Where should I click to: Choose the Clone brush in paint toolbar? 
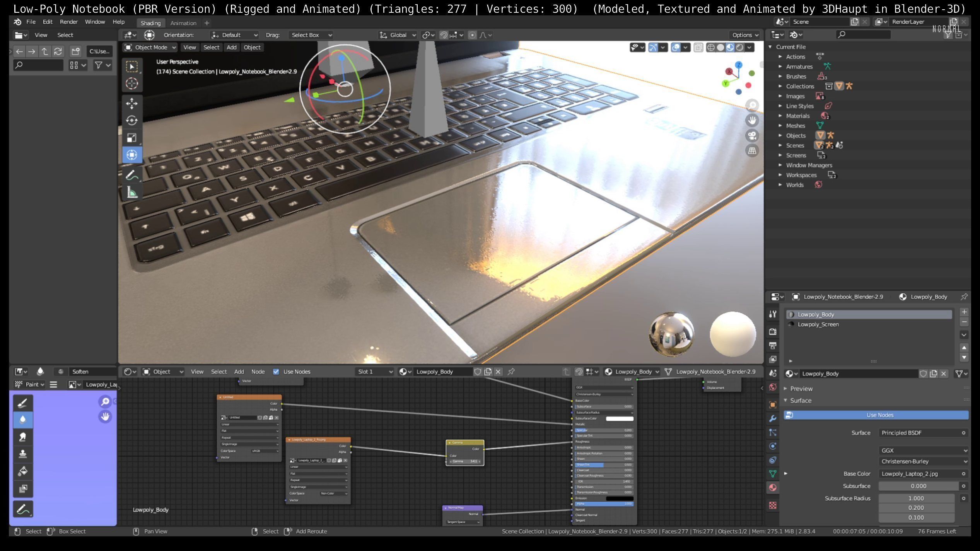23,454
